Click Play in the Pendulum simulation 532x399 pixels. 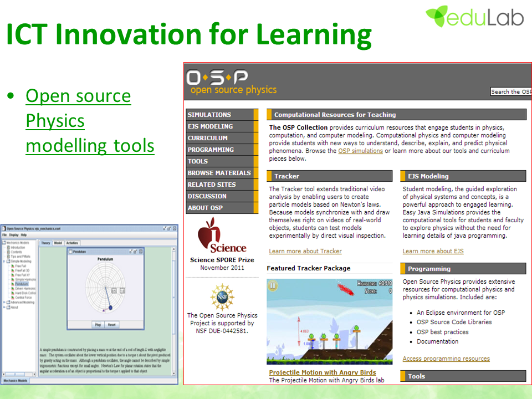coord(98,325)
